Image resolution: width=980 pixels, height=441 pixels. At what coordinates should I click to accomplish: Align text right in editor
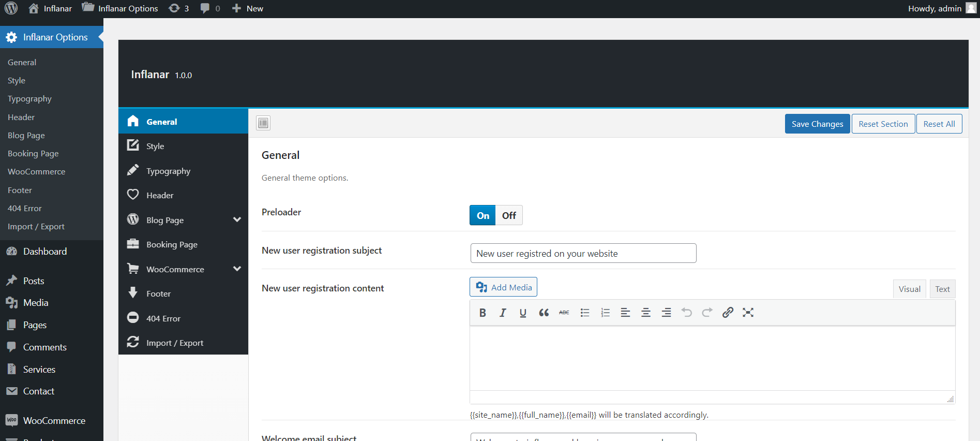[667, 313]
